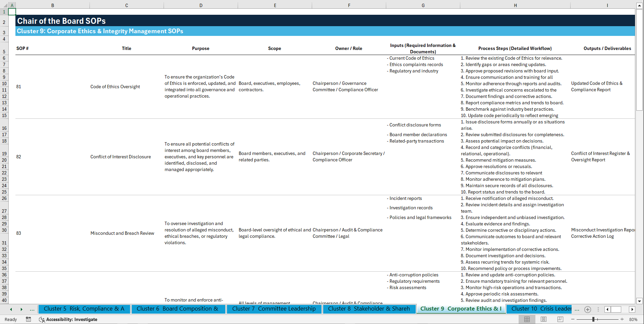Start macro recording from status bar icon
The width and height of the screenshot is (644, 324).
pyautogui.click(x=28, y=319)
